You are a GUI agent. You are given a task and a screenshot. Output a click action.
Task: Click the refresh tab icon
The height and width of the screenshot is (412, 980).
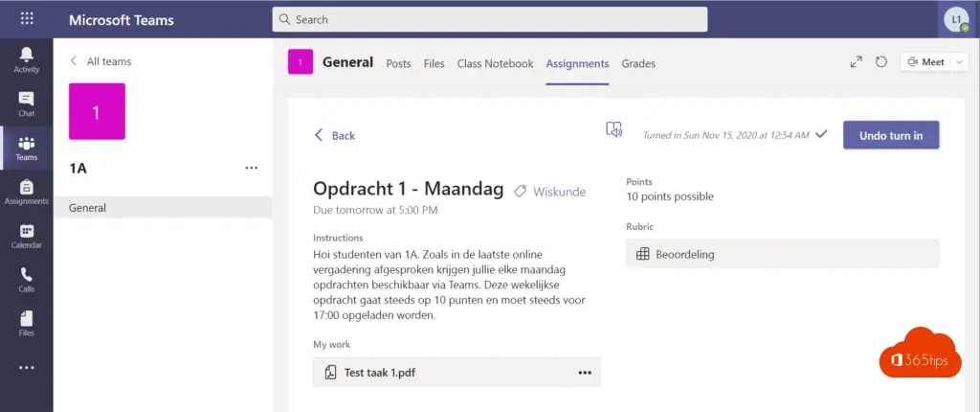(881, 62)
